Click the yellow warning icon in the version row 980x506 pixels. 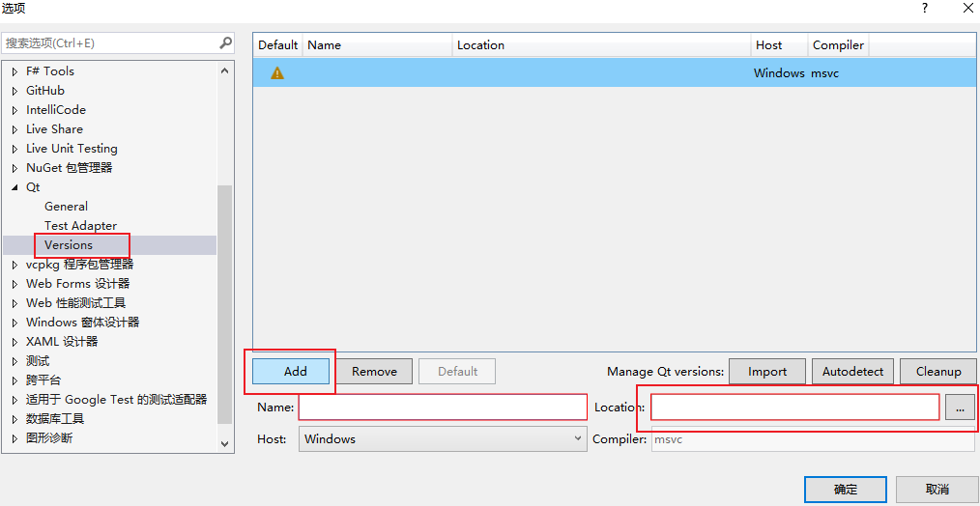click(x=276, y=73)
